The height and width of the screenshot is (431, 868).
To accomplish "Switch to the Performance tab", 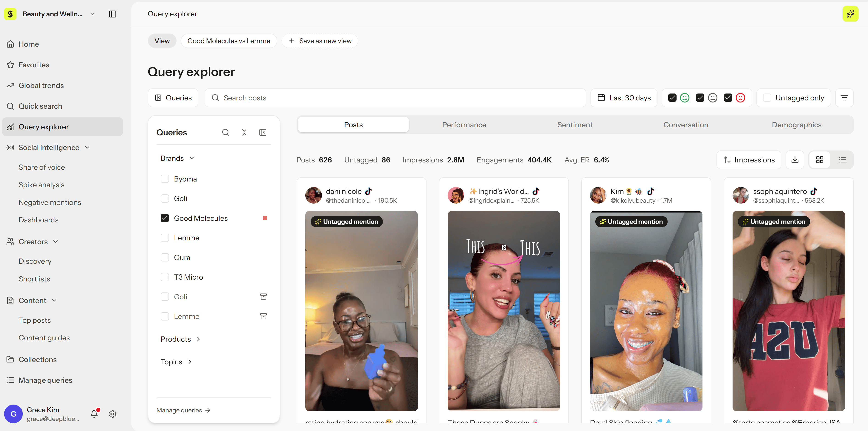I will pyautogui.click(x=464, y=125).
